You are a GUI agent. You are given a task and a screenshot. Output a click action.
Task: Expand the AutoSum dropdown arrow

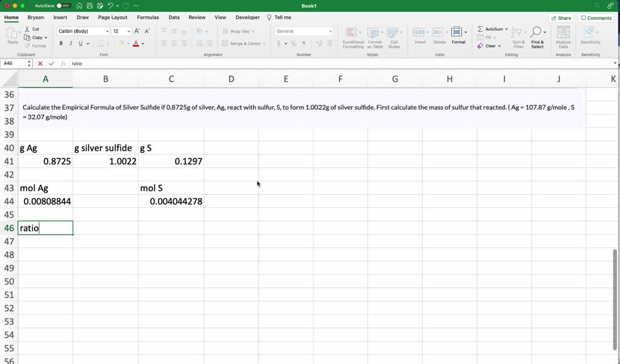506,29
